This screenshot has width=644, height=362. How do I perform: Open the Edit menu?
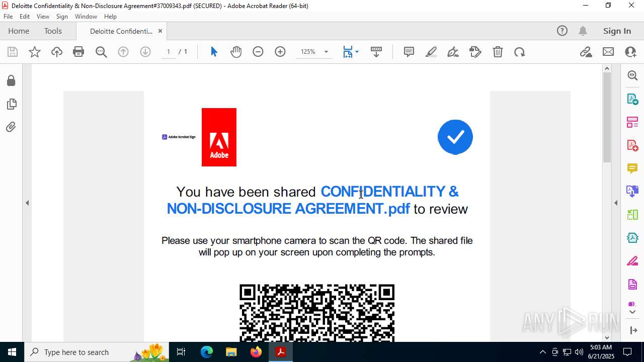point(25,17)
